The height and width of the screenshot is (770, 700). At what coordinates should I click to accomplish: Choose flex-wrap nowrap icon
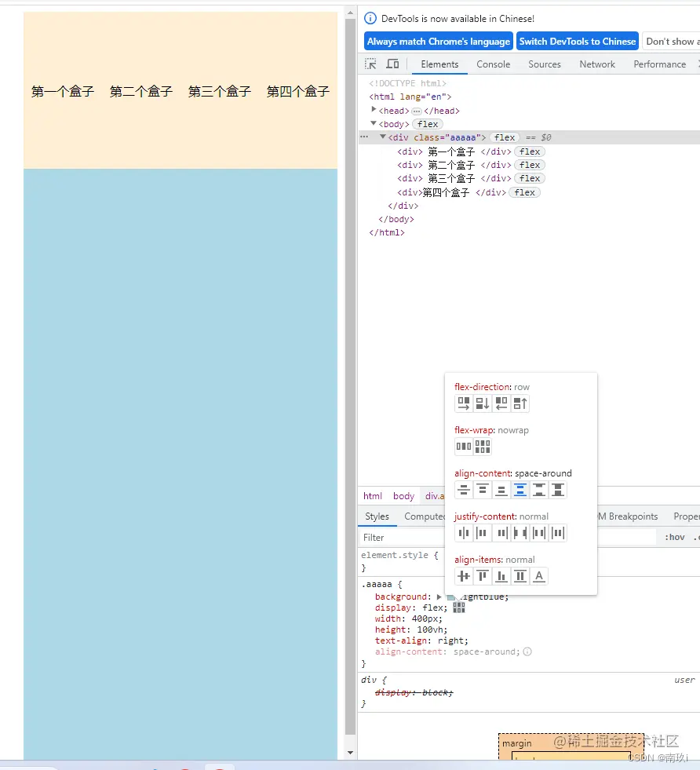(463, 447)
